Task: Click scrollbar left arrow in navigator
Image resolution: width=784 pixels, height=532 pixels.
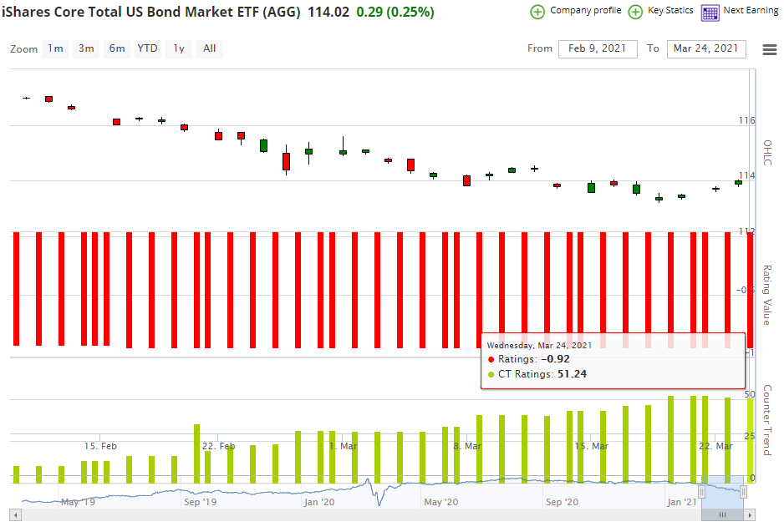Action: pyautogui.click(x=16, y=515)
